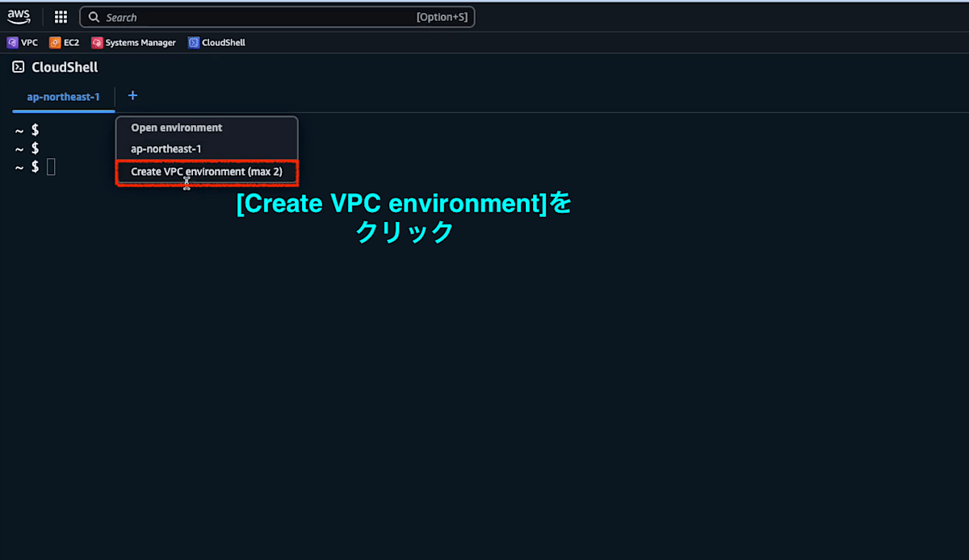Focus the AWS console Search field
Screen dimensions: 969x560
tap(277, 17)
